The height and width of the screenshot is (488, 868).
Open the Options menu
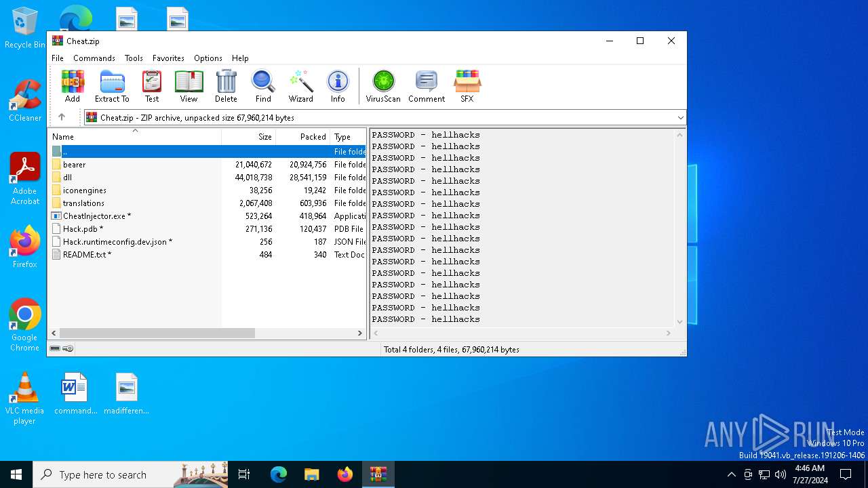tap(208, 58)
